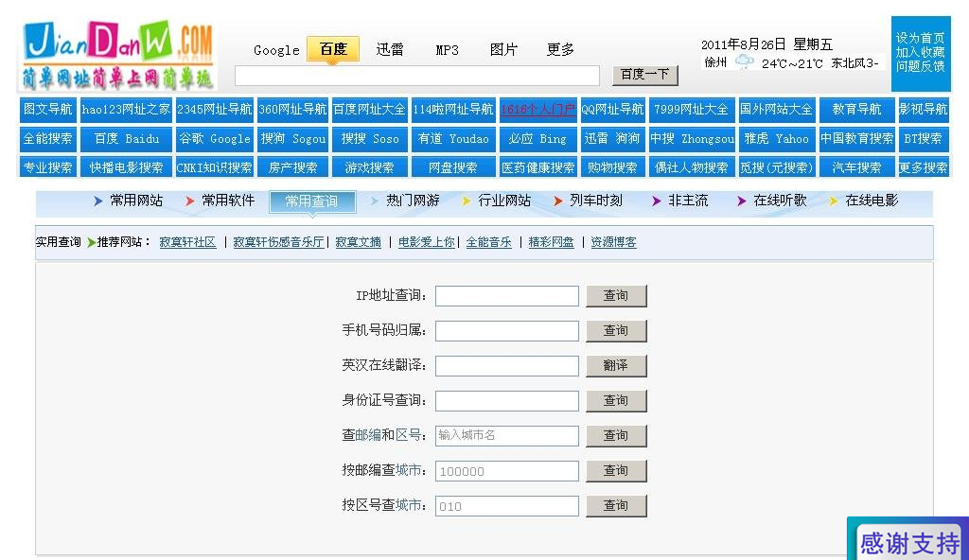Focus the main search text box

417,76
